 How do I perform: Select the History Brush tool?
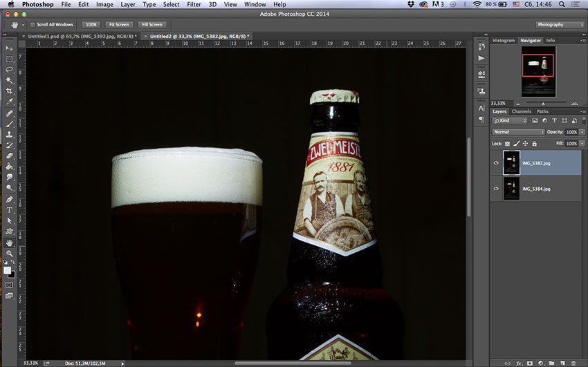(10, 145)
